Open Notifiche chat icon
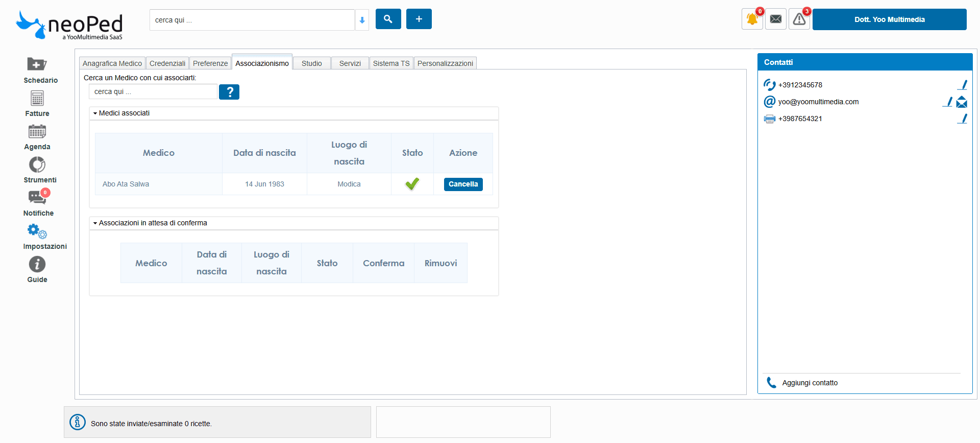This screenshot has width=980, height=443. click(37, 197)
